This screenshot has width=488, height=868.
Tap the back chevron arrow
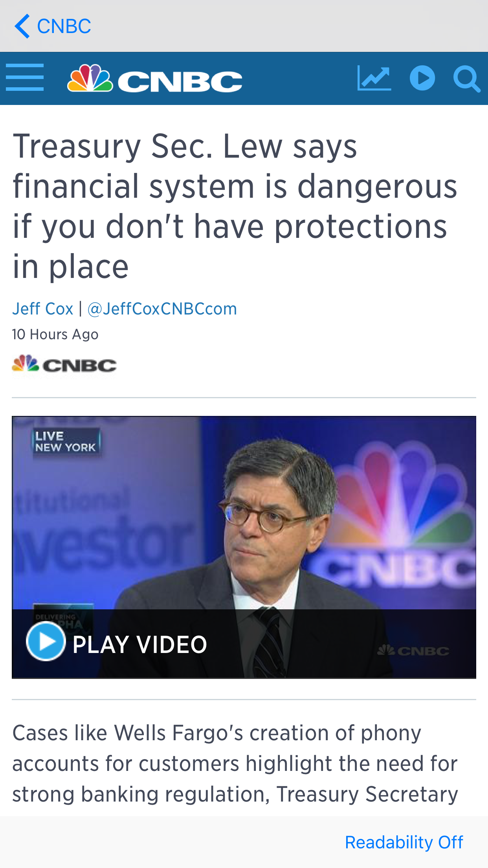click(x=22, y=26)
